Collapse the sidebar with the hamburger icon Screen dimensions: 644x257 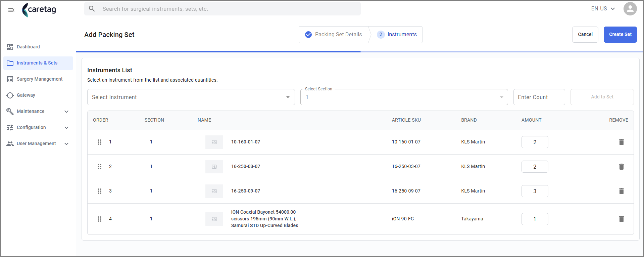coord(11,10)
